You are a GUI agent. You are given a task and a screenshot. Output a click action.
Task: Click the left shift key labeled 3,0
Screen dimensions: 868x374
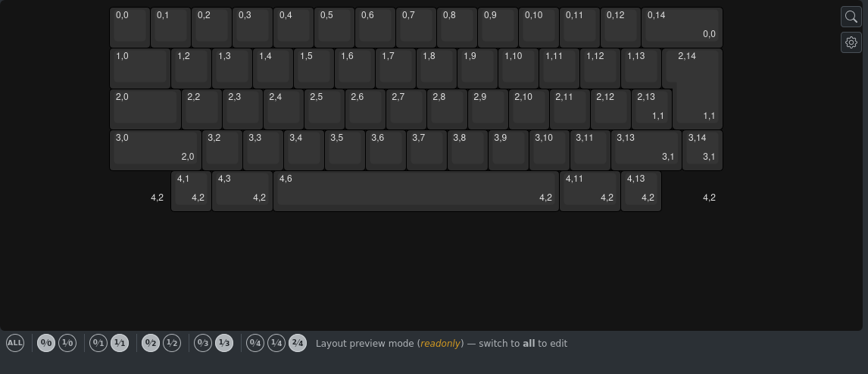pyautogui.click(x=155, y=150)
